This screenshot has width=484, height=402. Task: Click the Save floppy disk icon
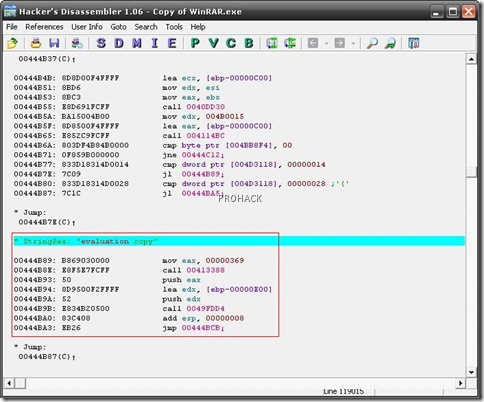(x=54, y=43)
